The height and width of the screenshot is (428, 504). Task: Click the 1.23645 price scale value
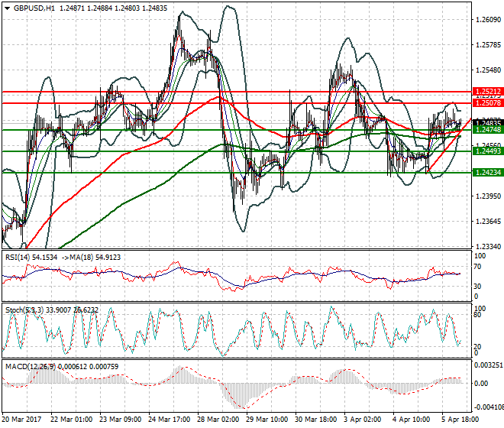(x=488, y=222)
